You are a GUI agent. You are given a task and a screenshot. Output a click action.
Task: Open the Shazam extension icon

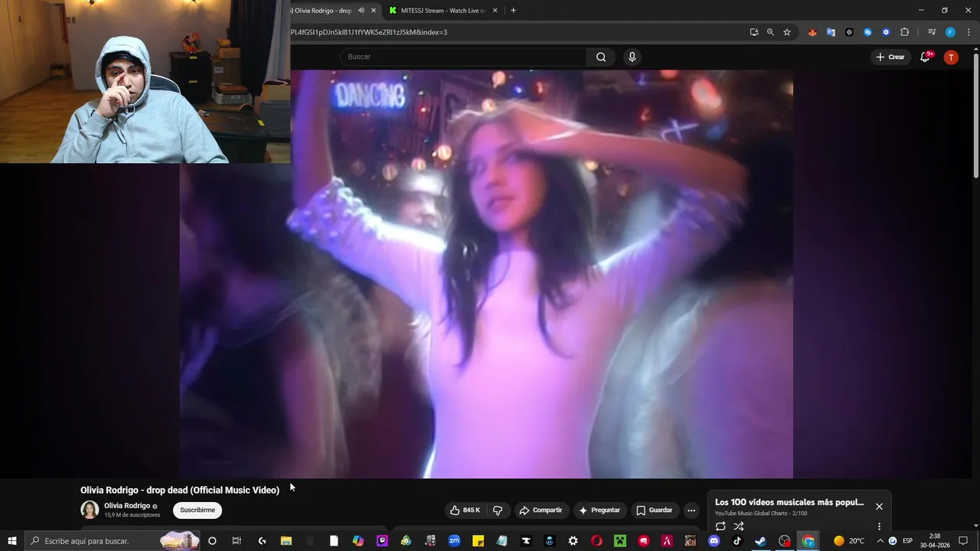click(867, 32)
